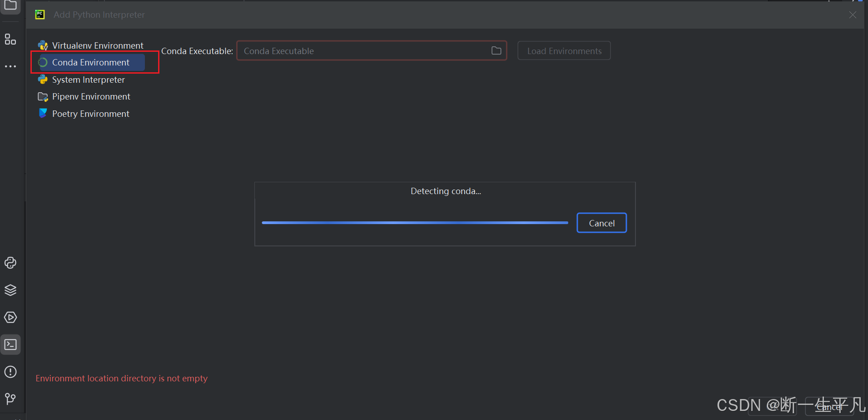Click the 'Detecting conda...' text
868x420 pixels.
coord(446,191)
